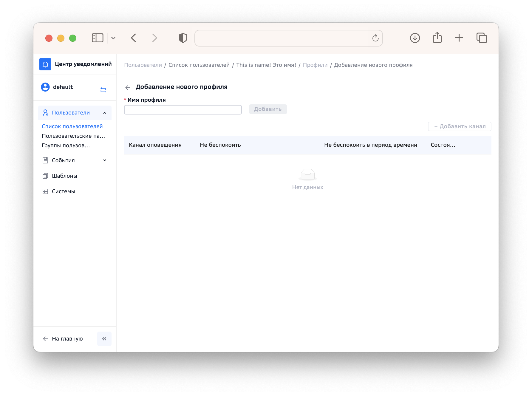Click back arrow next to page title
Viewport: 532px width, 396px height.
128,87
